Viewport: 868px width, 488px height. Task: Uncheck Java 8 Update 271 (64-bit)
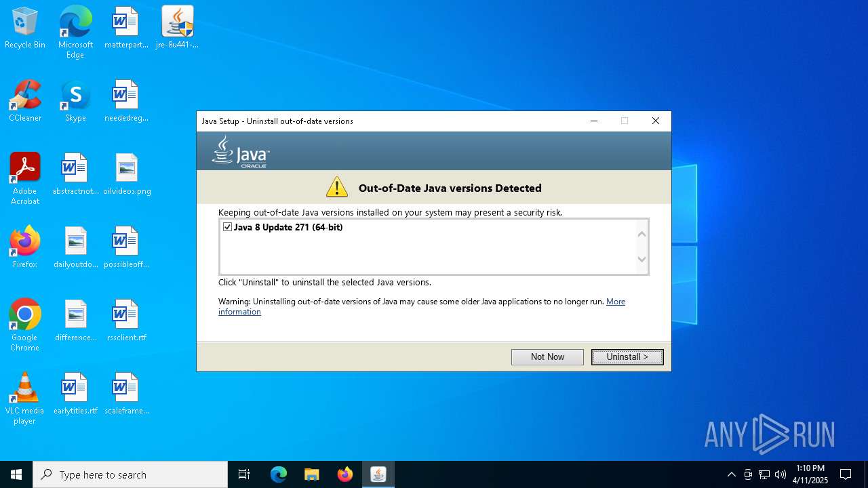pos(227,227)
